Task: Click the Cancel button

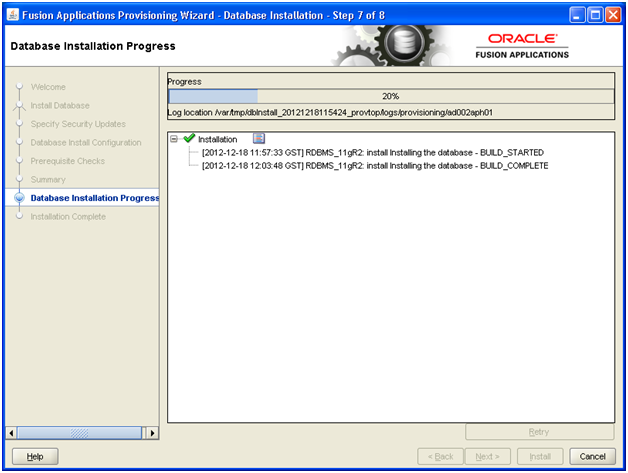Action: (x=592, y=456)
